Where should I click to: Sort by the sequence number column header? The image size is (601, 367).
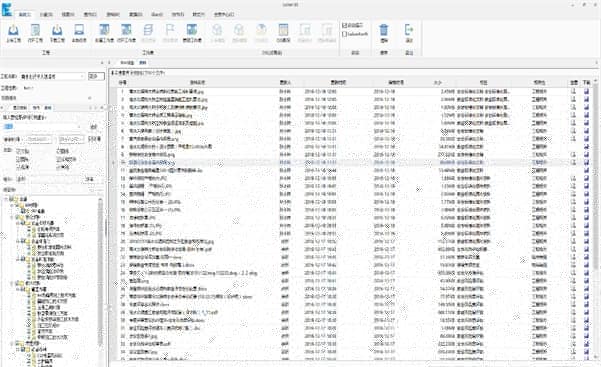point(122,82)
